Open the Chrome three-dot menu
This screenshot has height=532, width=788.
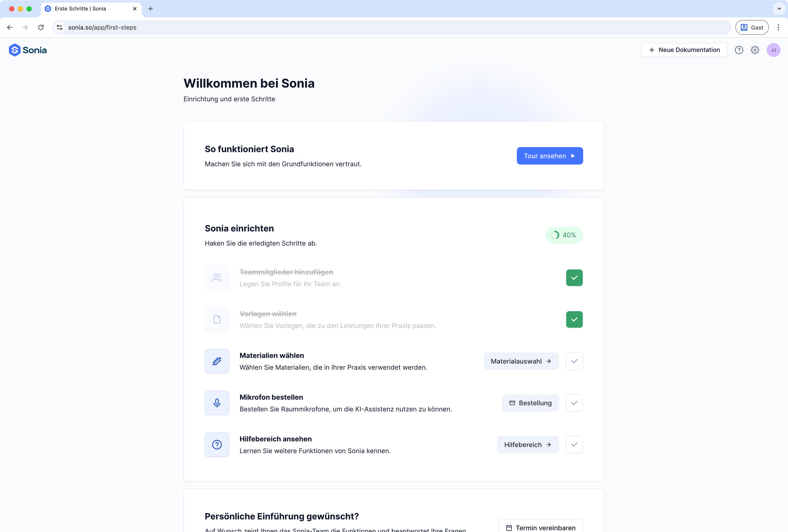(x=779, y=27)
